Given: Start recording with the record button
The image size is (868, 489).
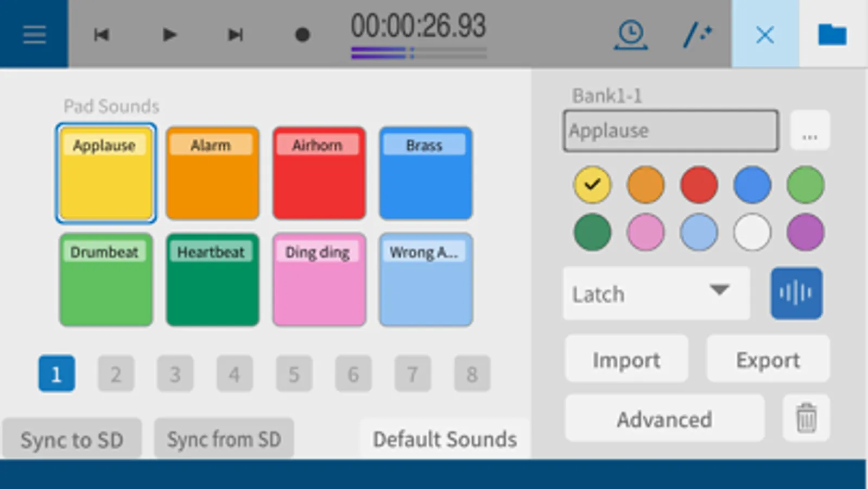Looking at the screenshot, I should pos(302,35).
